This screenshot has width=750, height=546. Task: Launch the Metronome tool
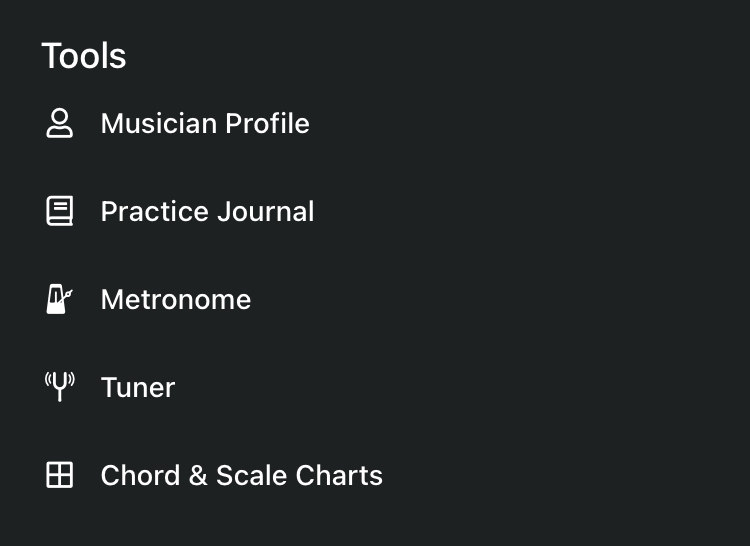point(375,299)
